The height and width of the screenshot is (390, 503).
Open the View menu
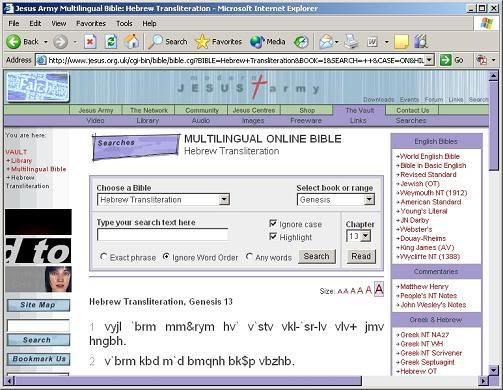point(59,23)
